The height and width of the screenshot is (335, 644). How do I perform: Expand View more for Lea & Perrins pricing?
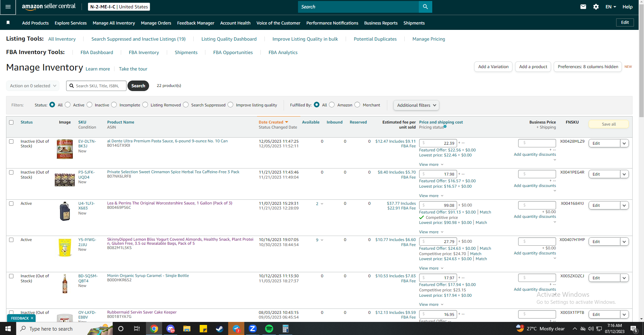point(431,232)
